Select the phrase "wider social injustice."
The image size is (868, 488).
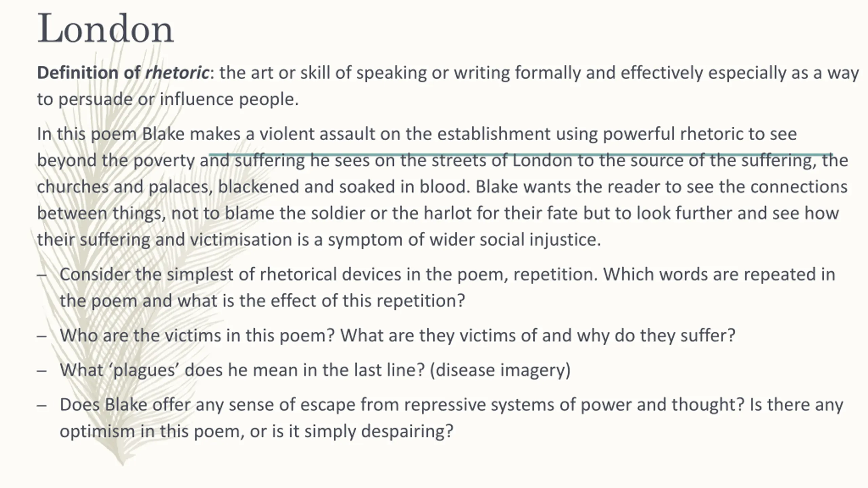[515, 240]
